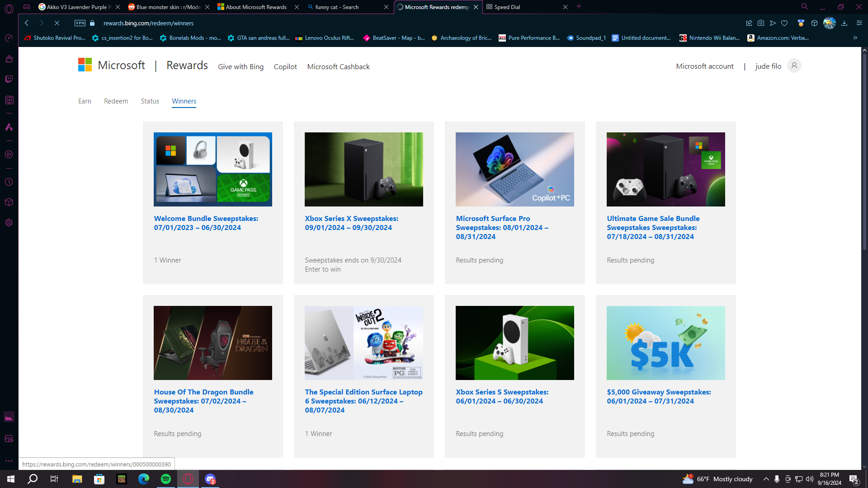Show hidden system tray icons

pyautogui.click(x=766, y=479)
